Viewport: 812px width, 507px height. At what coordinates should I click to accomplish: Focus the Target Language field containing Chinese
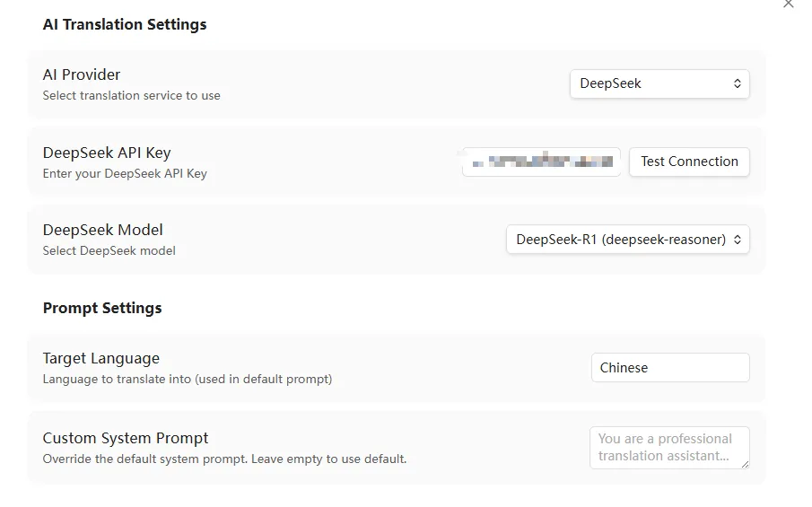click(669, 368)
